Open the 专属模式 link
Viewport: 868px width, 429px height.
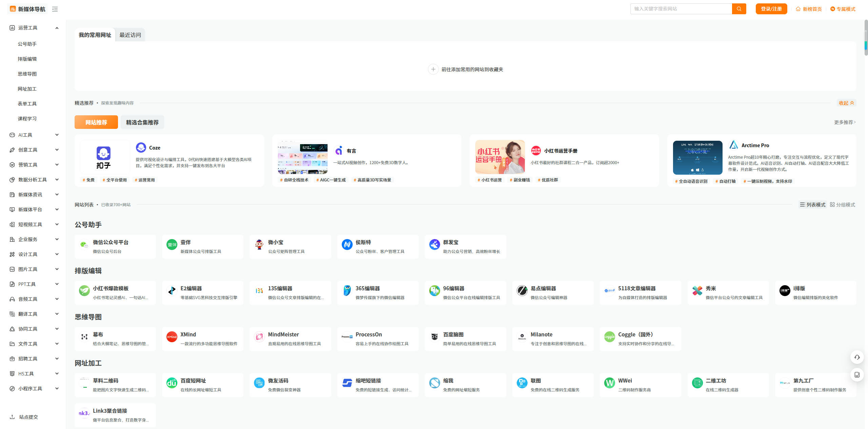(843, 9)
